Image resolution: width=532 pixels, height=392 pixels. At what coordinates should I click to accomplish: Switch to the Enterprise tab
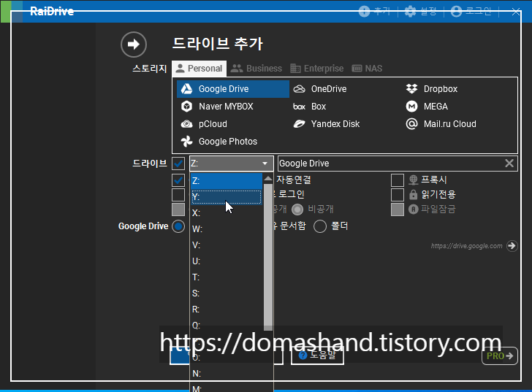pos(317,69)
